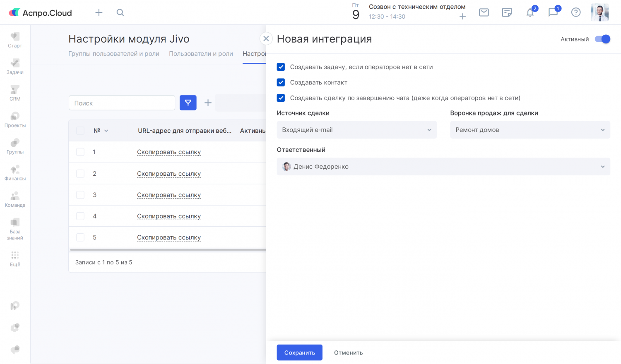621x364 pixels.
Task: Expand the Ответственный dropdown
Action: coord(443,167)
